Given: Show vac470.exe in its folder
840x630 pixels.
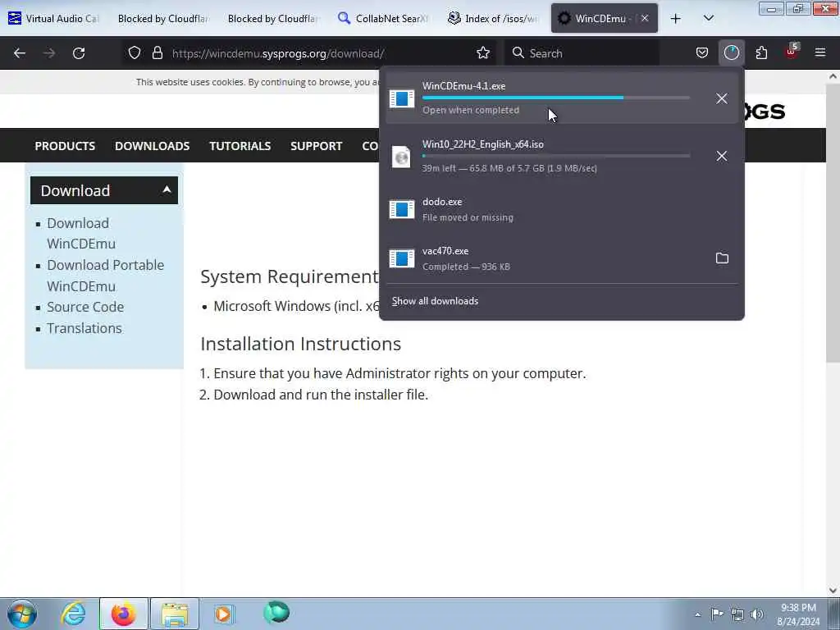Looking at the screenshot, I should tap(722, 258).
